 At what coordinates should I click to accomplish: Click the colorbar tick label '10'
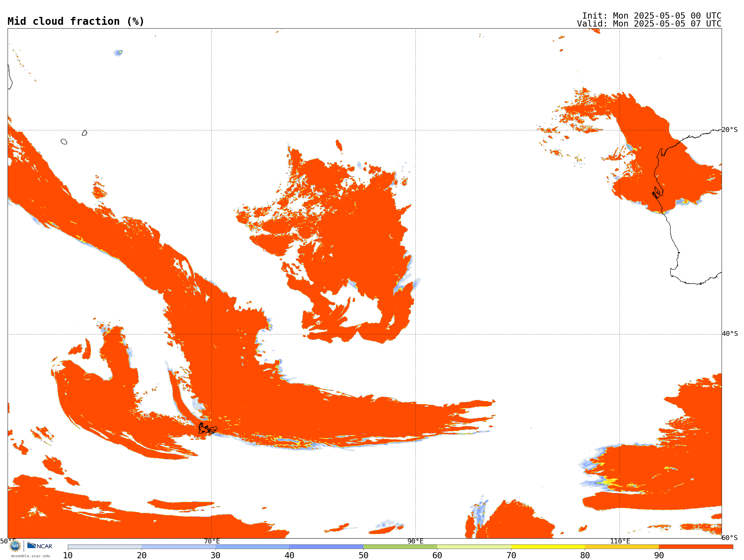tap(68, 556)
